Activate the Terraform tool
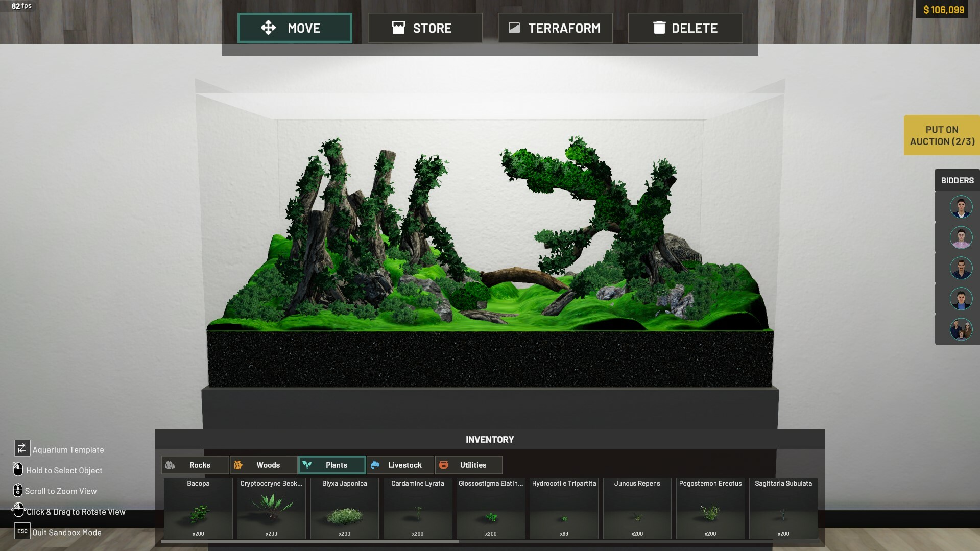This screenshot has width=980, height=551. (x=555, y=28)
